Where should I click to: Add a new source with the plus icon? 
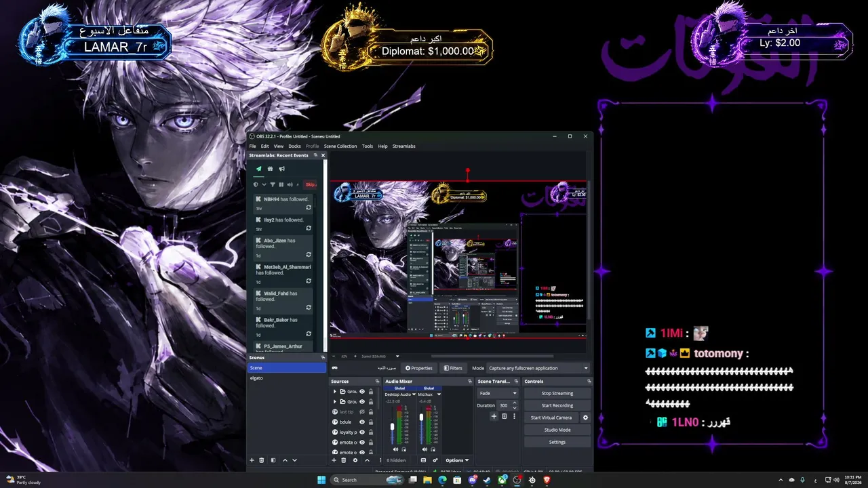click(x=334, y=460)
